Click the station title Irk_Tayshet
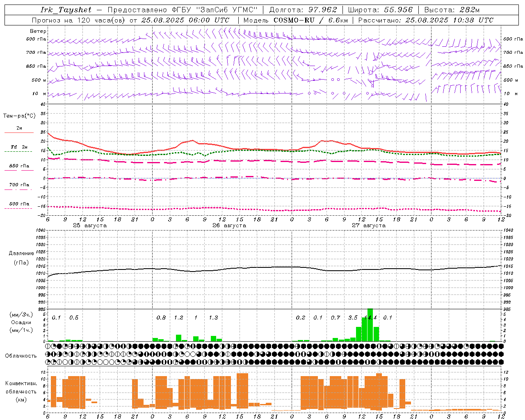This screenshot has height=420, width=525. (x=66, y=10)
